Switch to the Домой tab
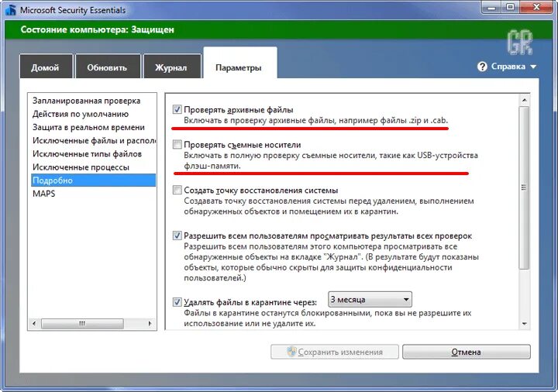558x392 pixels. coord(46,66)
